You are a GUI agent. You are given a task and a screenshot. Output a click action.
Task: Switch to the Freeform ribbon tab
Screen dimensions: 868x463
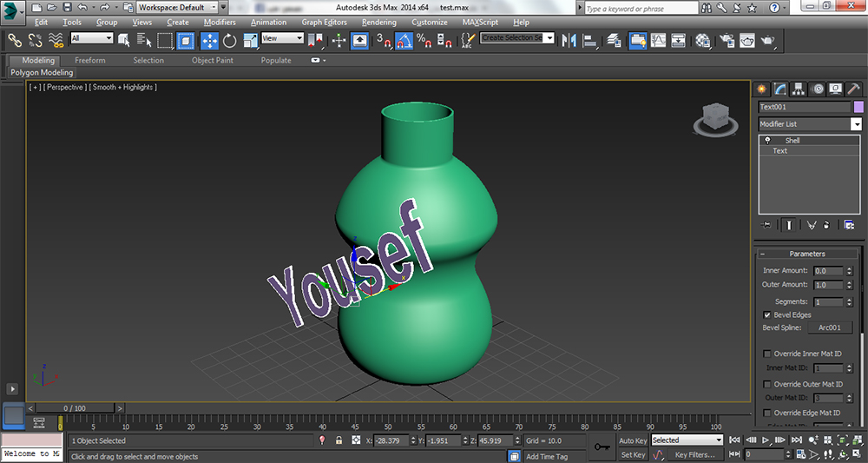tap(90, 61)
